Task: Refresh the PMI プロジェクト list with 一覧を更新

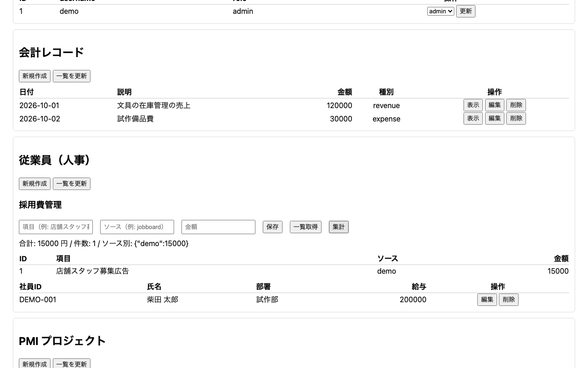Action: (72, 364)
